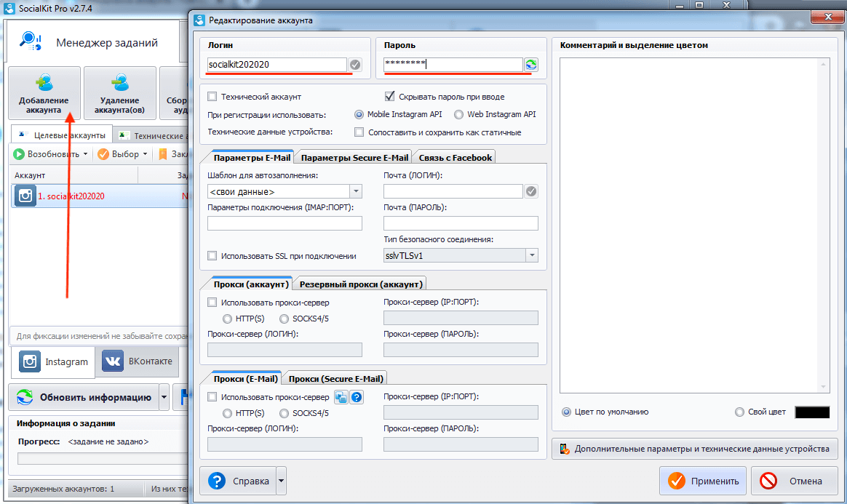This screenshot has width=847, height=504.
Task: Click the Cancel button
Action: pos(794,481)
